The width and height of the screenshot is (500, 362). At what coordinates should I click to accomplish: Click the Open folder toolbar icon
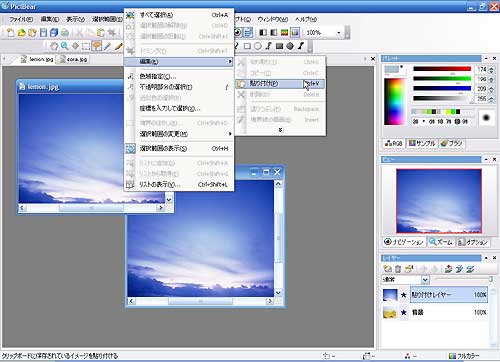(21, 33)
